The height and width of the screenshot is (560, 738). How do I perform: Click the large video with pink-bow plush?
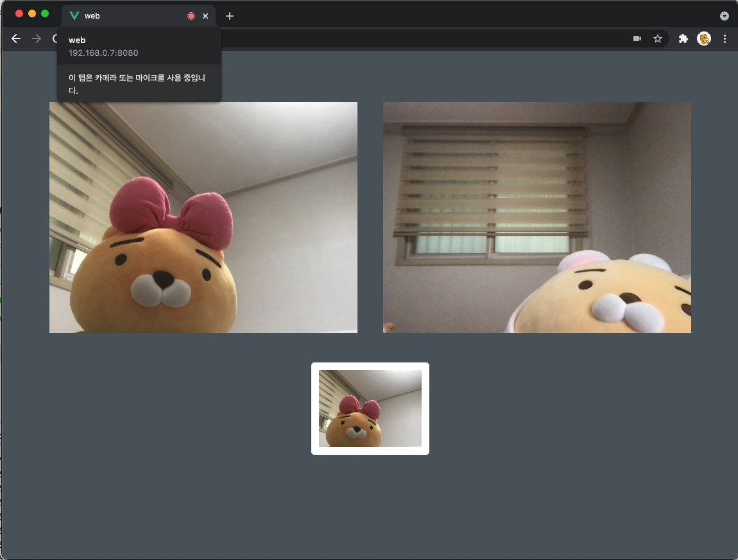[203, 217]
